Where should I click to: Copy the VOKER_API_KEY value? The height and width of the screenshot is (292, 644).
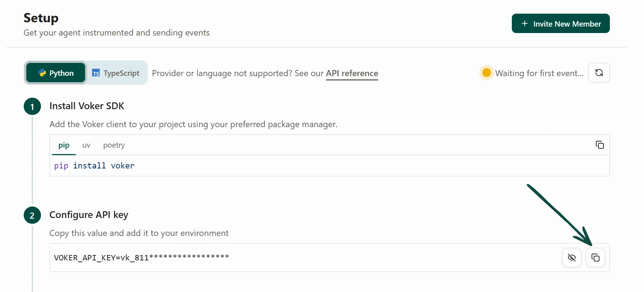click(595, 258)
